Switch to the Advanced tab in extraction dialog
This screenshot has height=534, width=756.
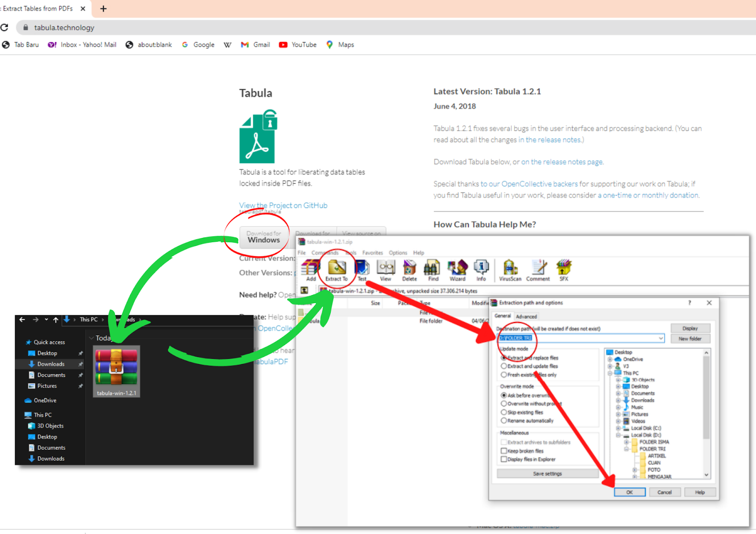(x=526, y=316)
